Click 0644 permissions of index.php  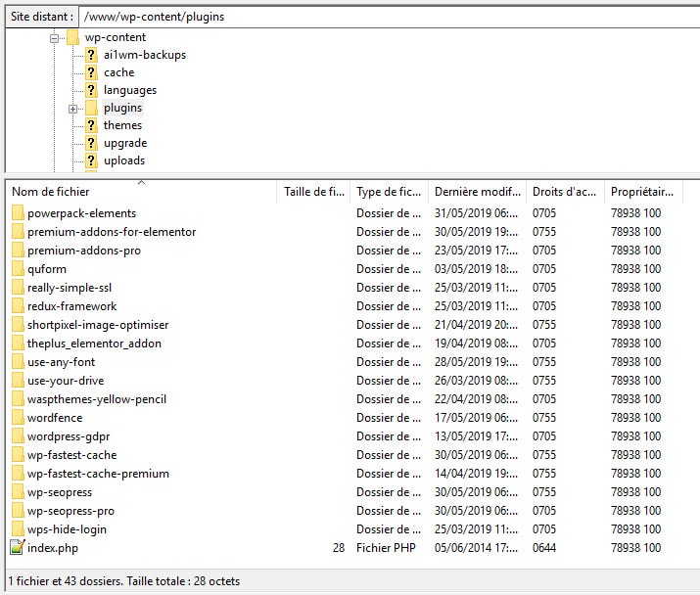coord(544,548)
